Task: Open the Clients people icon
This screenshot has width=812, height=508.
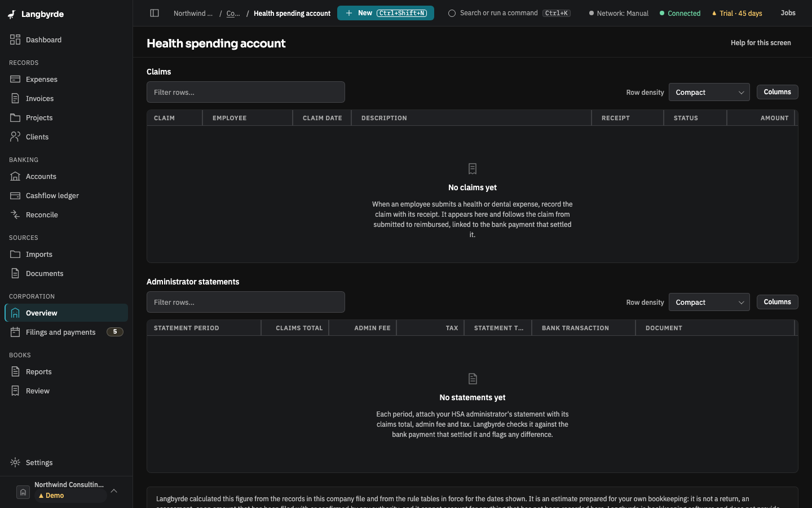Action: click(x=15, y=137)
